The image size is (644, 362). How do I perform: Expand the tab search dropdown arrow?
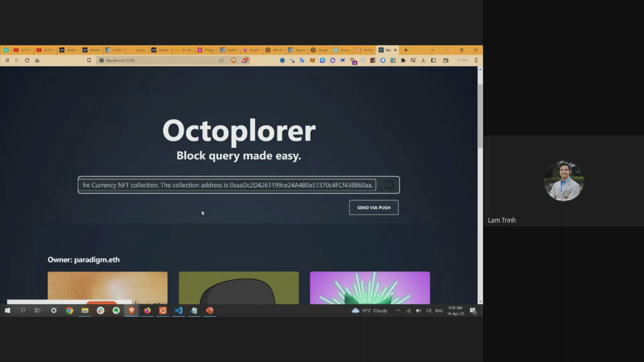432,50
